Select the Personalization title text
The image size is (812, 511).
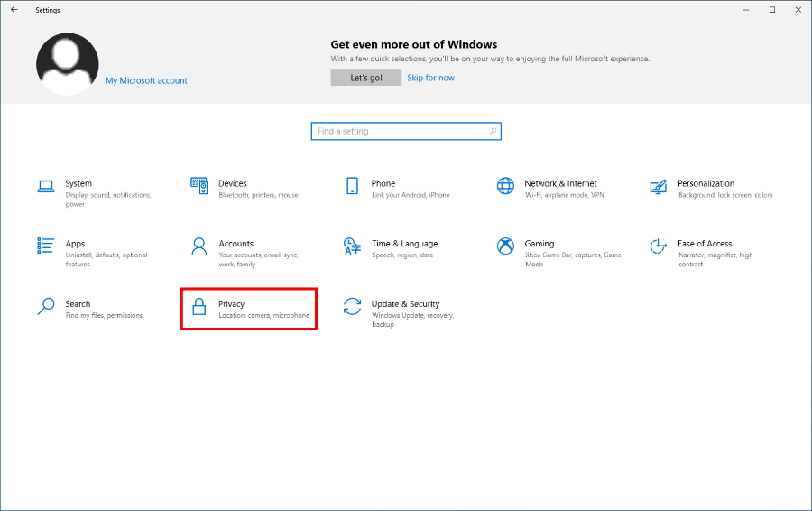coord(706,183)
